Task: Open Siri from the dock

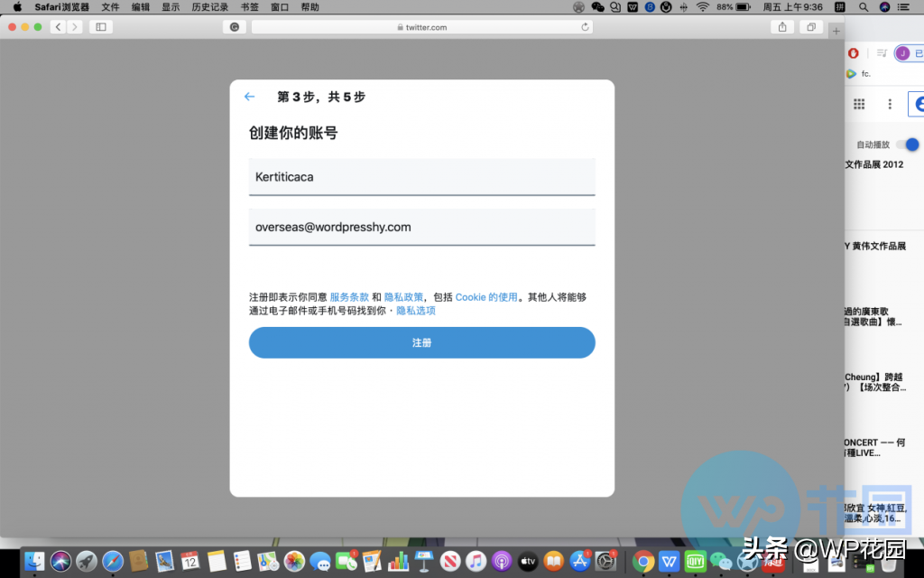Action: [60, 561]
